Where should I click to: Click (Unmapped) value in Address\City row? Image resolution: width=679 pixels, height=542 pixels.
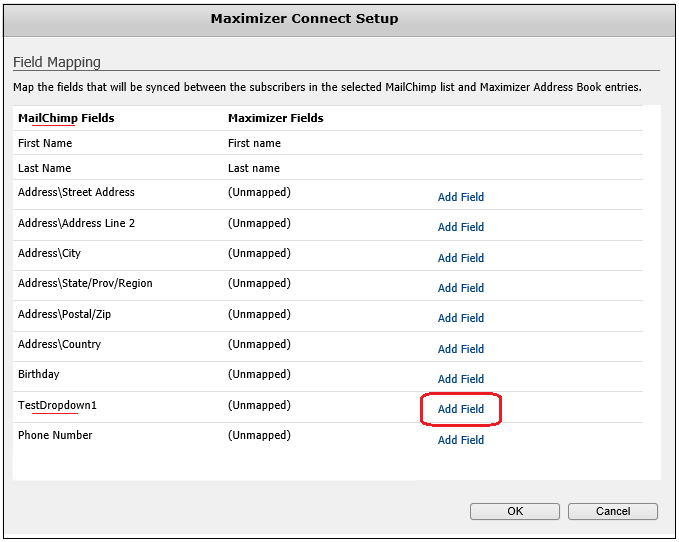[x=259, y=253]
